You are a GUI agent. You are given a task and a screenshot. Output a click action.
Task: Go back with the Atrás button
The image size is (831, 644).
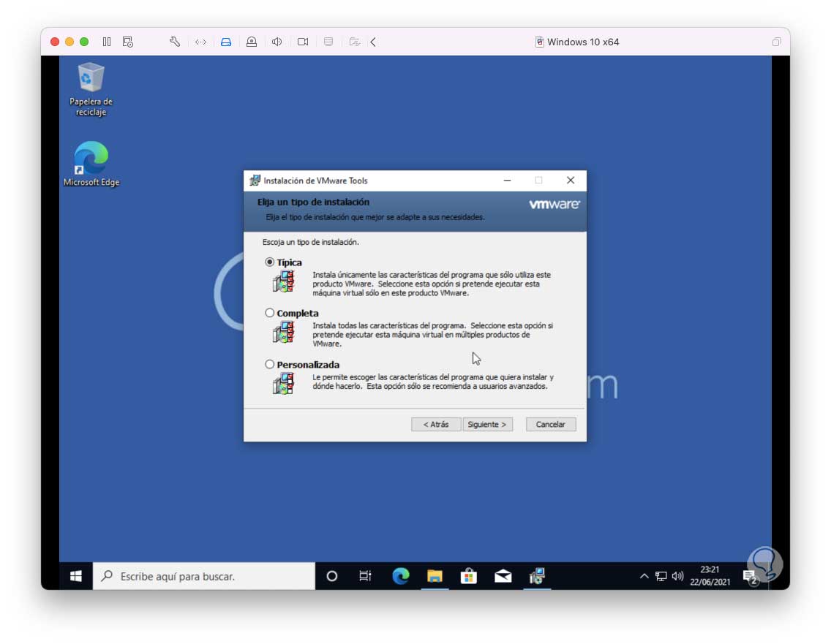436,424
